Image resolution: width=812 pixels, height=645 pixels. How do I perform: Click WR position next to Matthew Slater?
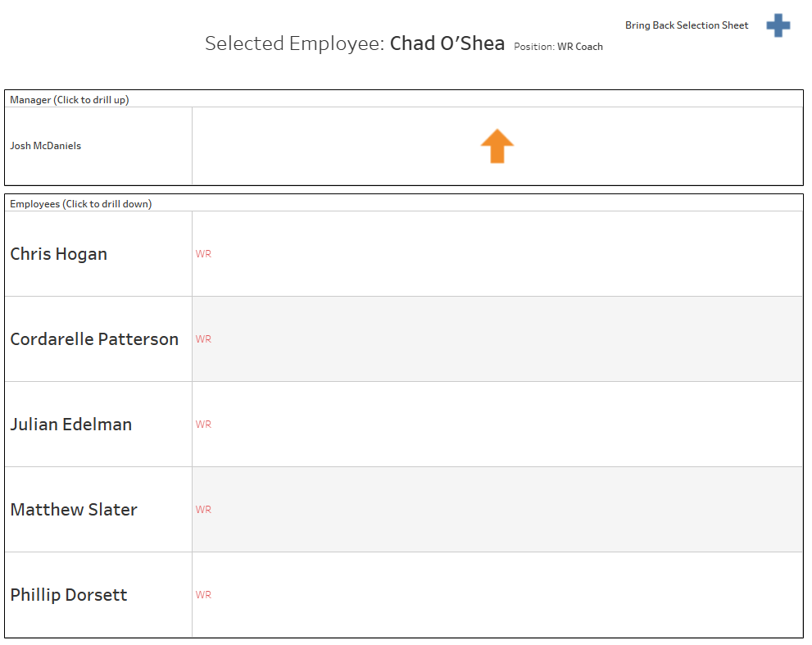click(203, 510)
